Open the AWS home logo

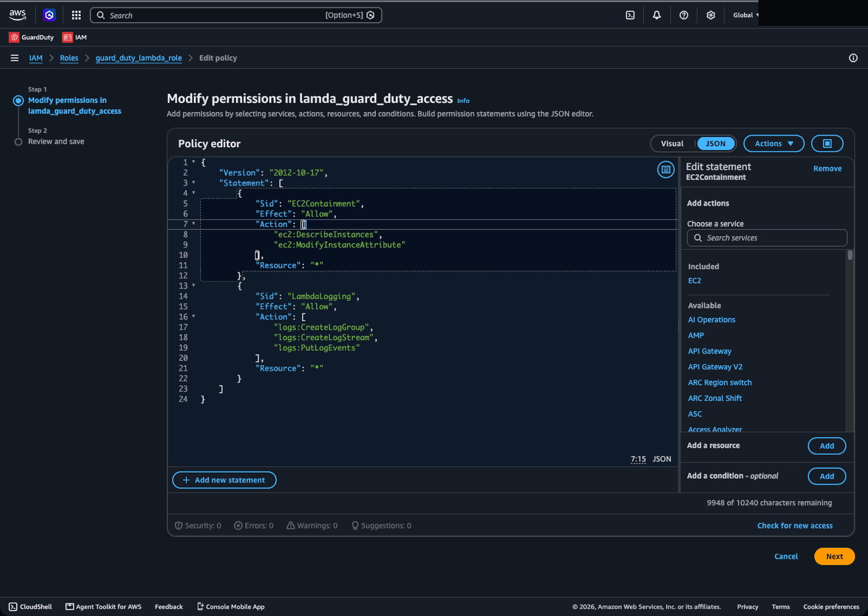[18, 15]
